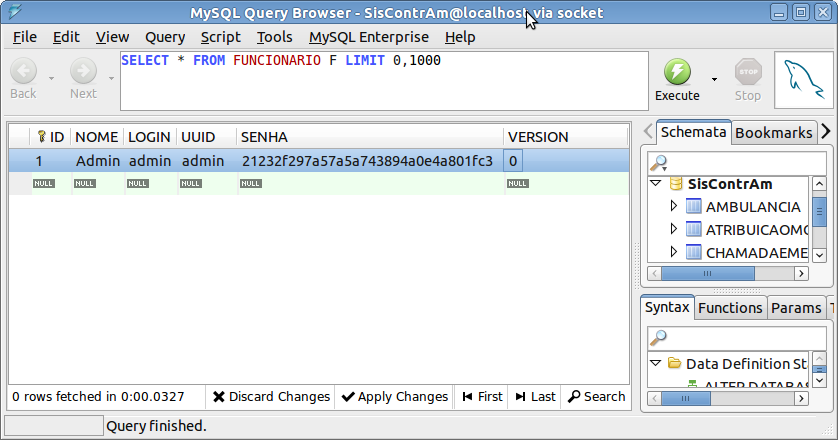Click the NULL cell under SENHA
This screenshot has width=838, height=440.
pos(251,183)
